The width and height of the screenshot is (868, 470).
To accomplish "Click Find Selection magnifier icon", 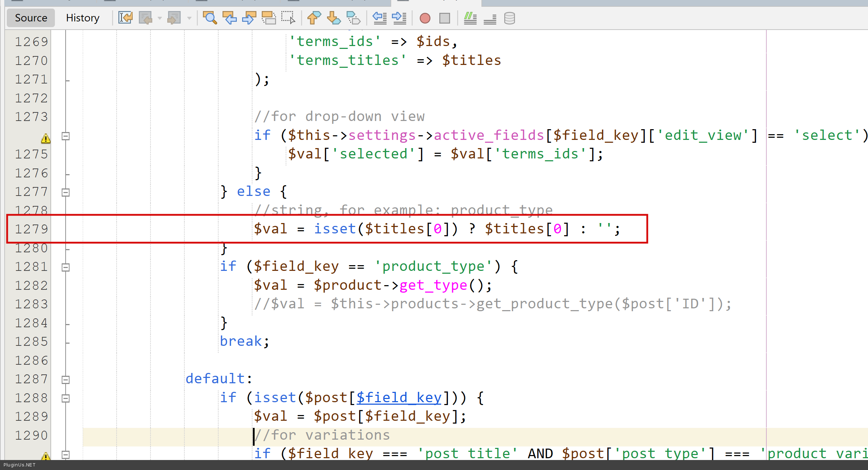I will coord(210,18).
